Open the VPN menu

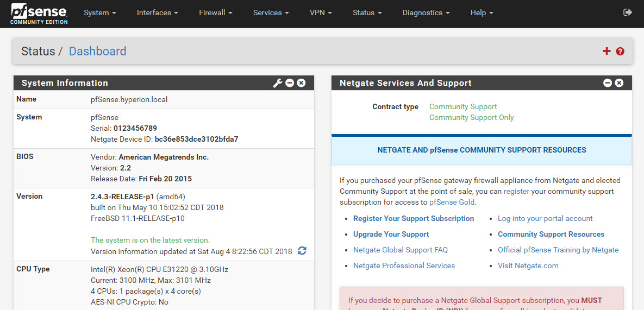[321, 12]
